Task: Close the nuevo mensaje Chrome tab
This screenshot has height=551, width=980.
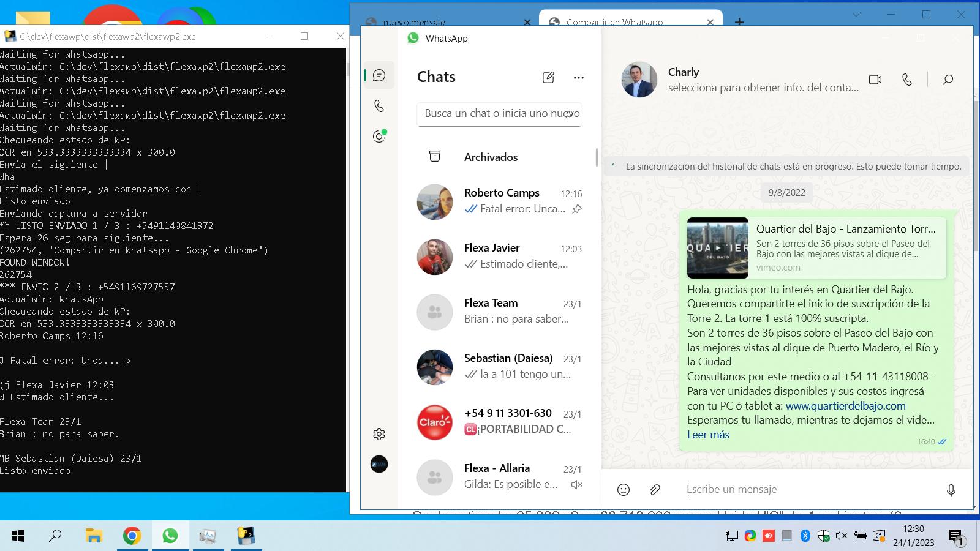Action: (527, 23)
